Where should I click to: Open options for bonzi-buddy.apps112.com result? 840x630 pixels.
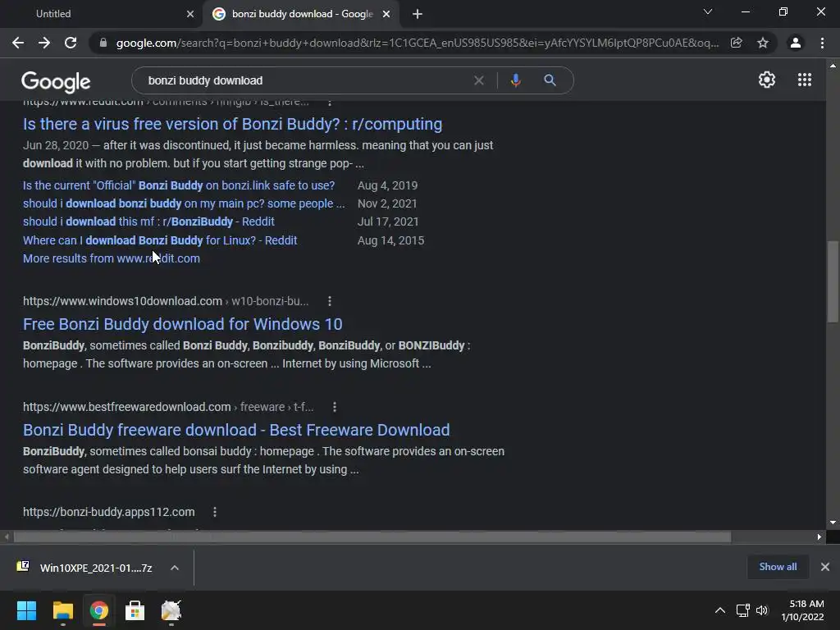coord(215,512)
